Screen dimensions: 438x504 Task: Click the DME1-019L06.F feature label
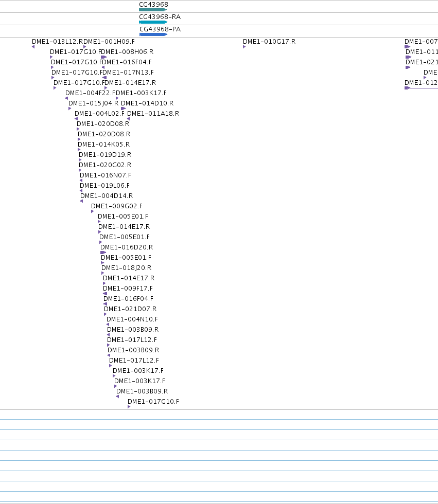[x=105, y=186]
